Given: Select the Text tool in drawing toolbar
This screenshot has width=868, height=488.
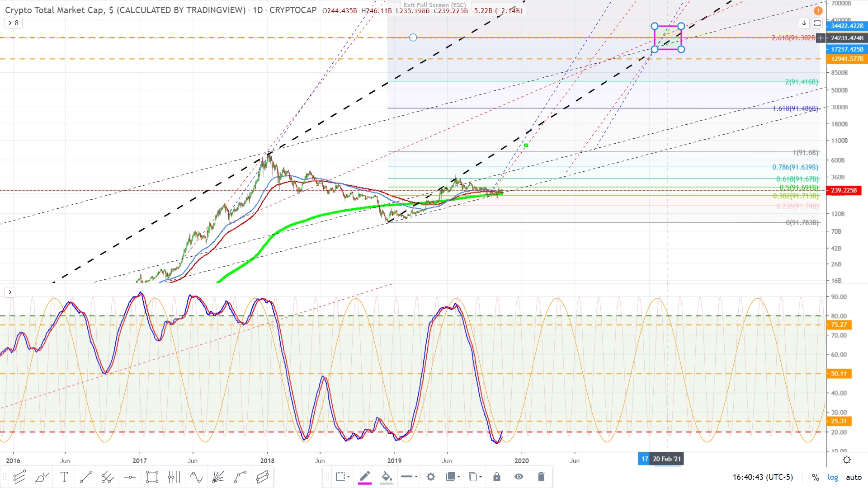Looking at the screenshot, I should 64,477.
